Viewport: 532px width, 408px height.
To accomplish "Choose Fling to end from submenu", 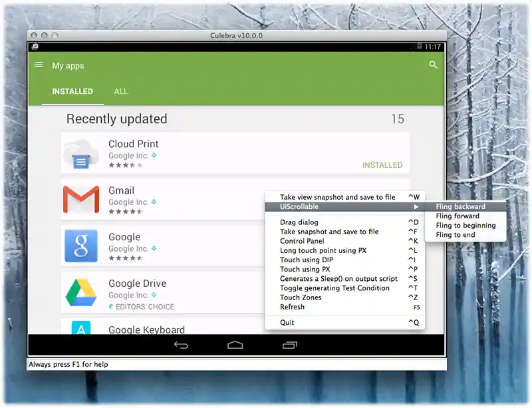I will pyautogui.click(x=465, y=235).
